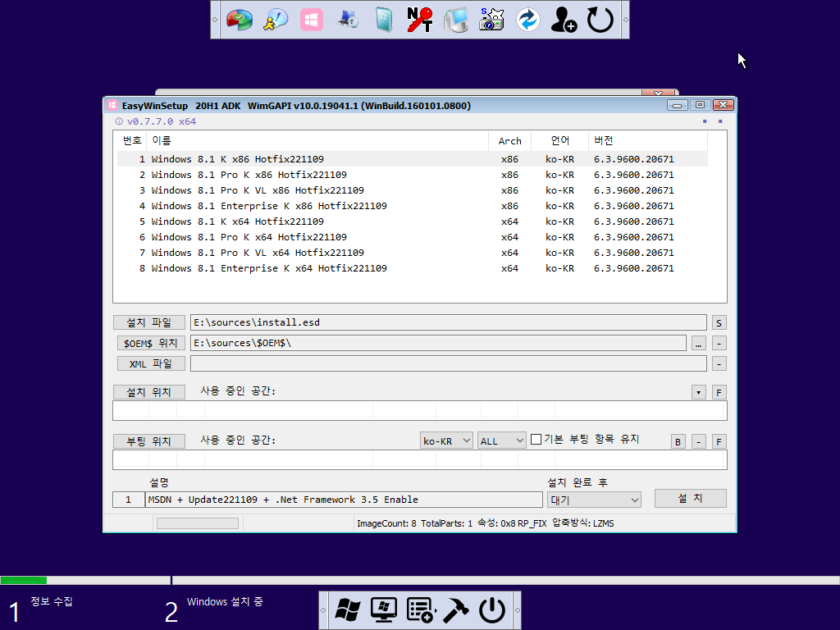Open the camera snapshot capture tool
The width and height of the screenshot is (840, 630).
(x=492, y=20)
